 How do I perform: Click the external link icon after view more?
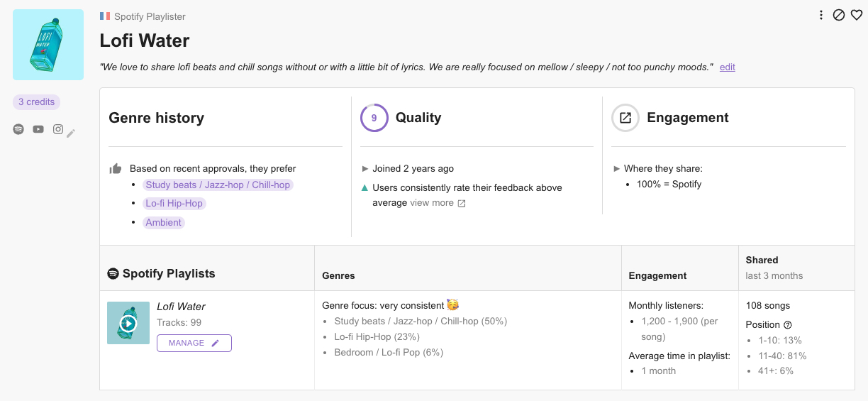(462, 203)
